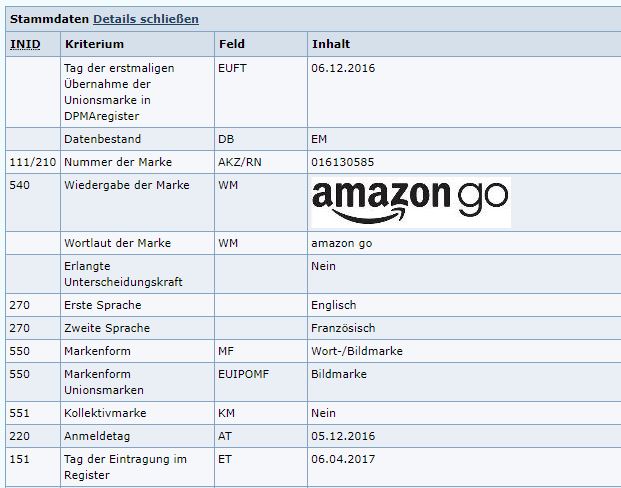The image size is (621, 488).
Task: Click the 'amazon go' wording text
Action: [341, 243]
